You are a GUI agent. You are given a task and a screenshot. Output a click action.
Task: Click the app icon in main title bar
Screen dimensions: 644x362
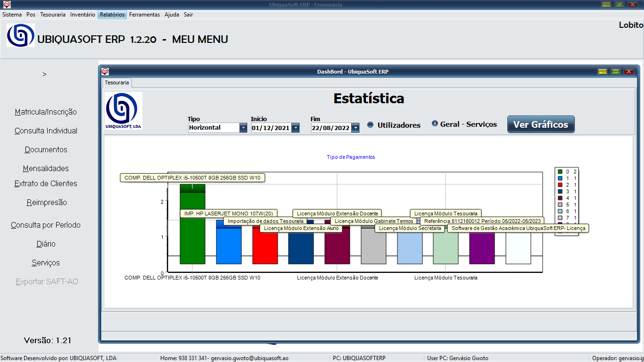click(7, 5)
